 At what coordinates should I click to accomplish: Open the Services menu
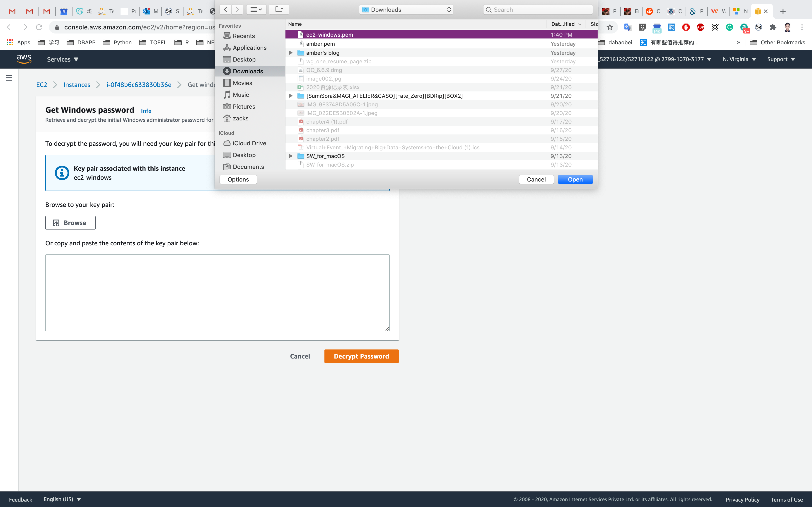point(62,59)
